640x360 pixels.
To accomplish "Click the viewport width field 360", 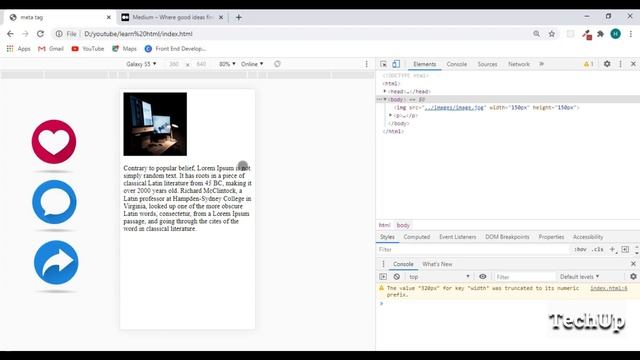I will point(174,64).
